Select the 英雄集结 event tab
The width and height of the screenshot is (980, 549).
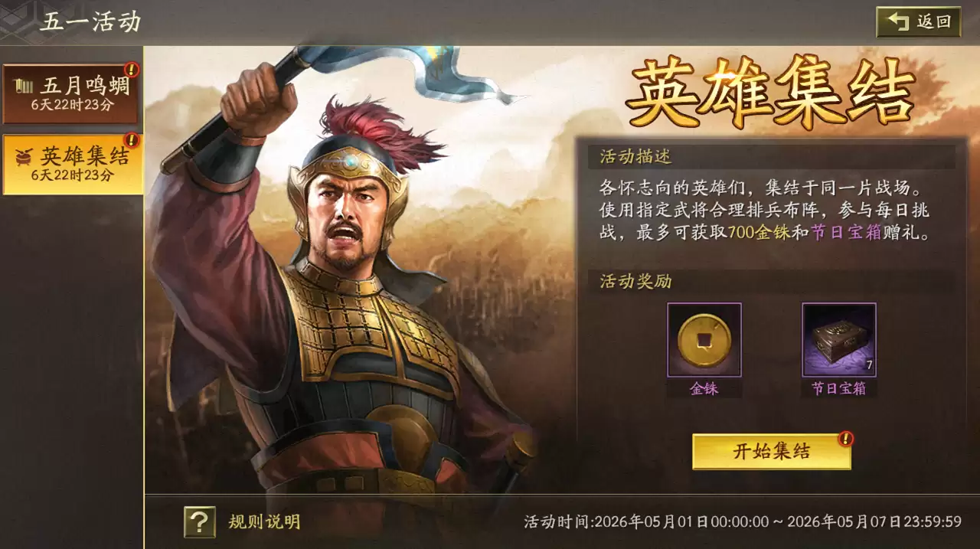[73, 164]
